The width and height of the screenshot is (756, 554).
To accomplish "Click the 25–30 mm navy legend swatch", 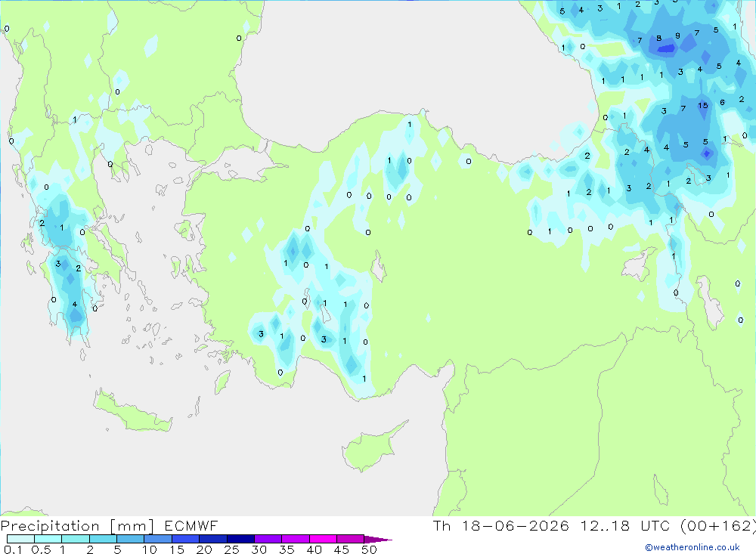I will coord(240,539).
